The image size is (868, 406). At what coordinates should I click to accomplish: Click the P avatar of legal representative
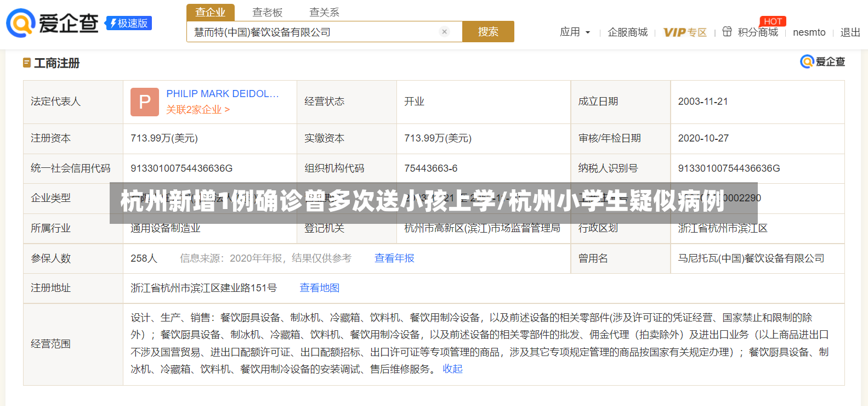point(145,102)
